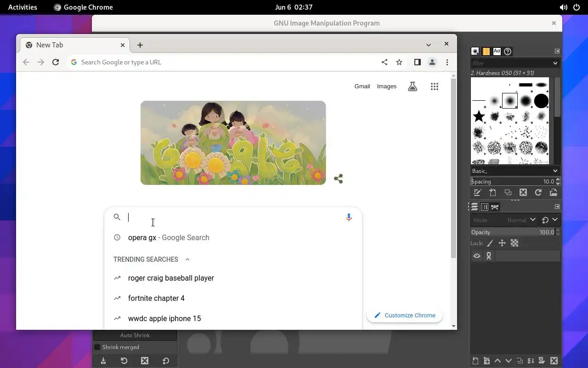Click Merge down layer icon

tap(531, 361)
